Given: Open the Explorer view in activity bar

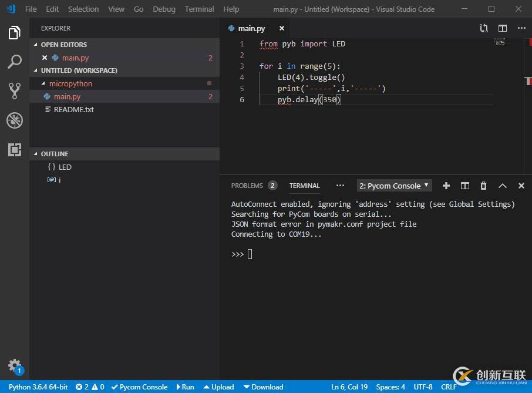Looking at the screenshot, I should [x=14, y=32].
